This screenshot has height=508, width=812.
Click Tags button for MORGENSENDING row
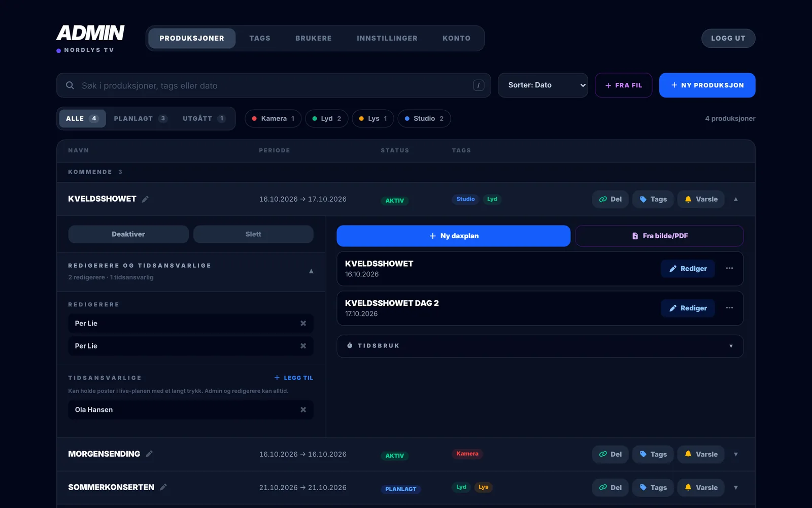(x=653, y=454)
